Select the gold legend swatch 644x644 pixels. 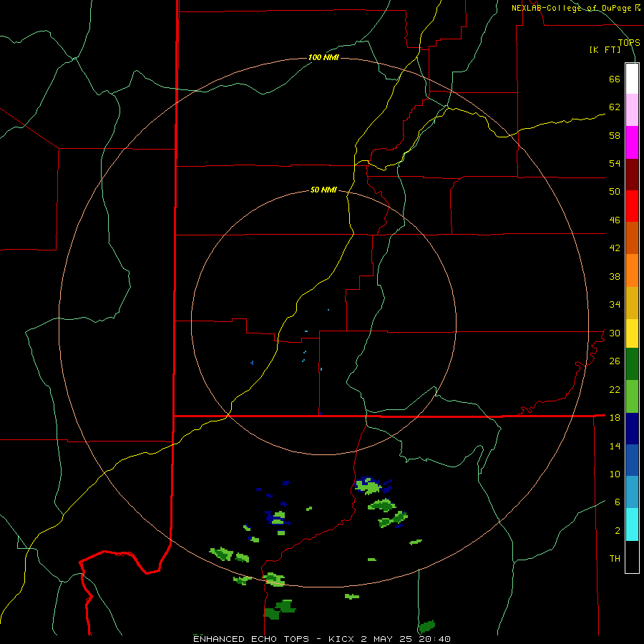point(632,303)
